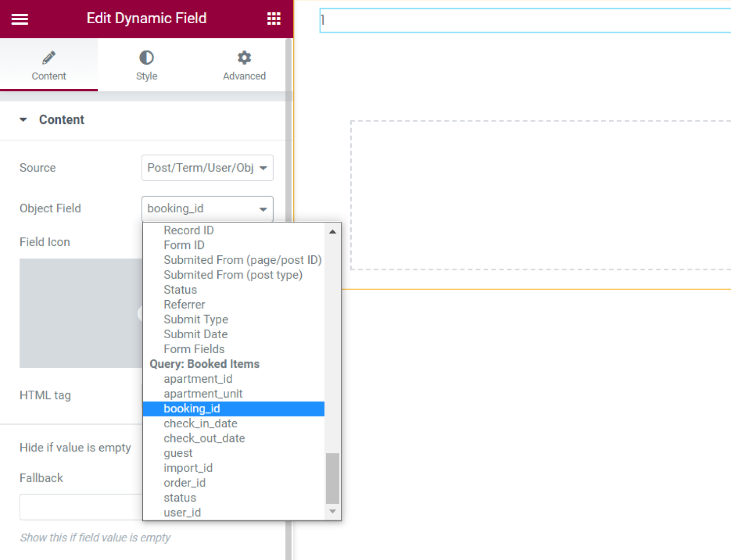
Task: Switch to the Content tab
Action: coord(49,65)
